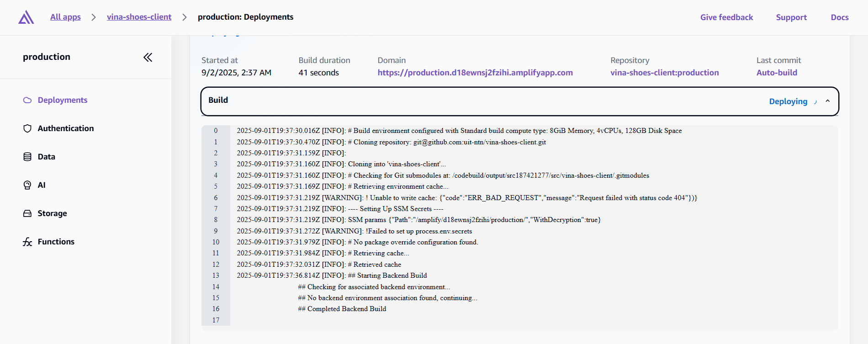Select warning 'Failed to set up process.env.secrets'

[x=354, y=231]
